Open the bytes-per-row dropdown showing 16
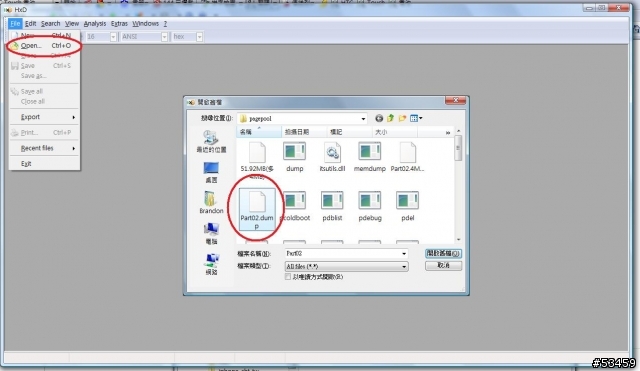 click(x=113, y=37)
